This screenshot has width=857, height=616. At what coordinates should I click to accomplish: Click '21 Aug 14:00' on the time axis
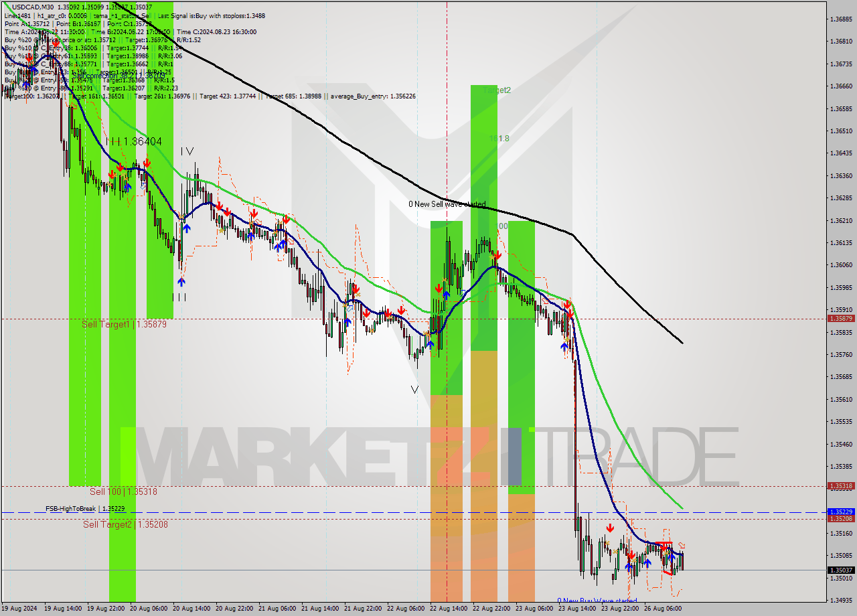(319, 609)
